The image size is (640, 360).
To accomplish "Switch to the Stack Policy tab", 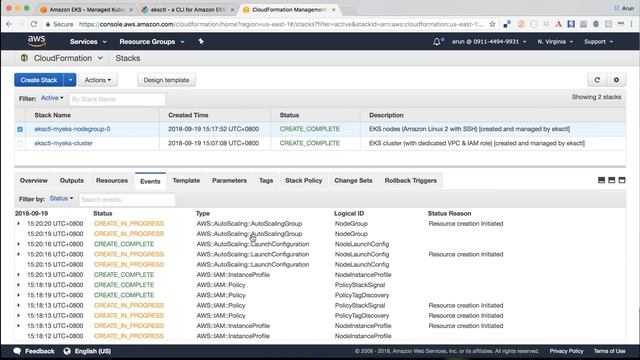I will click(304, 180).
